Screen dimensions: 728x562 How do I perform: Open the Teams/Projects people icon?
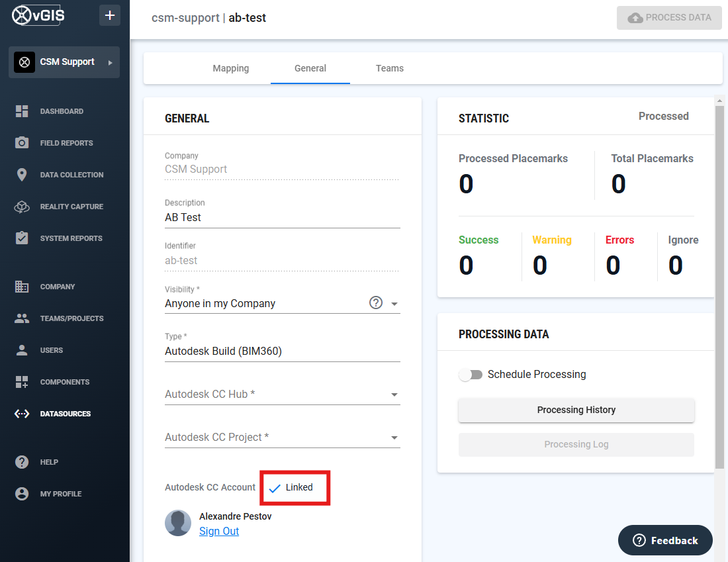(22, 318)
